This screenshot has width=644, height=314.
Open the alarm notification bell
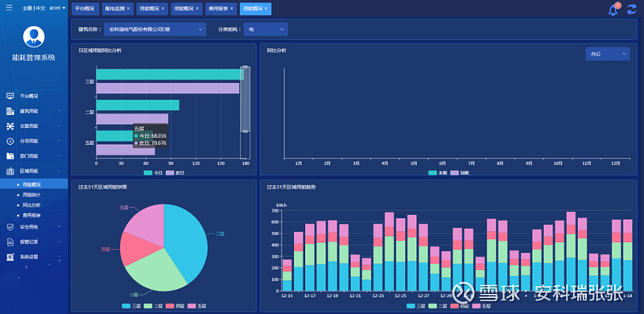point(613,10)
